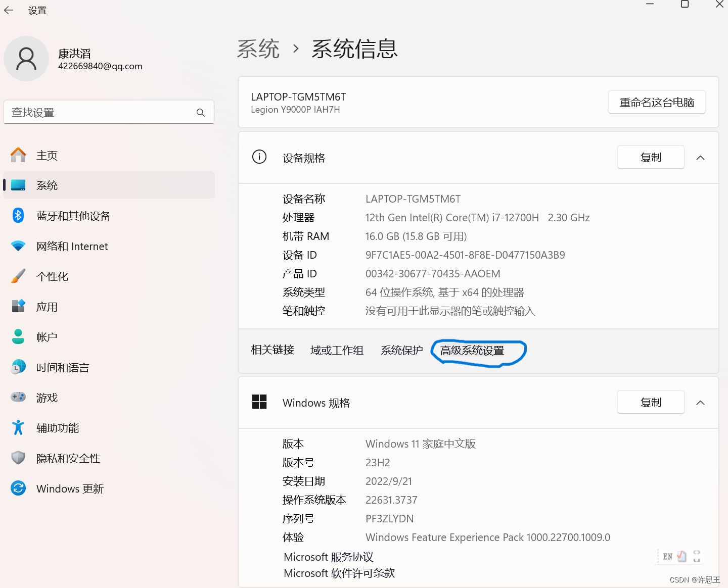Click model name Legion Y9000P IAH7H
The image size is (728, 588).
[295, 110]
